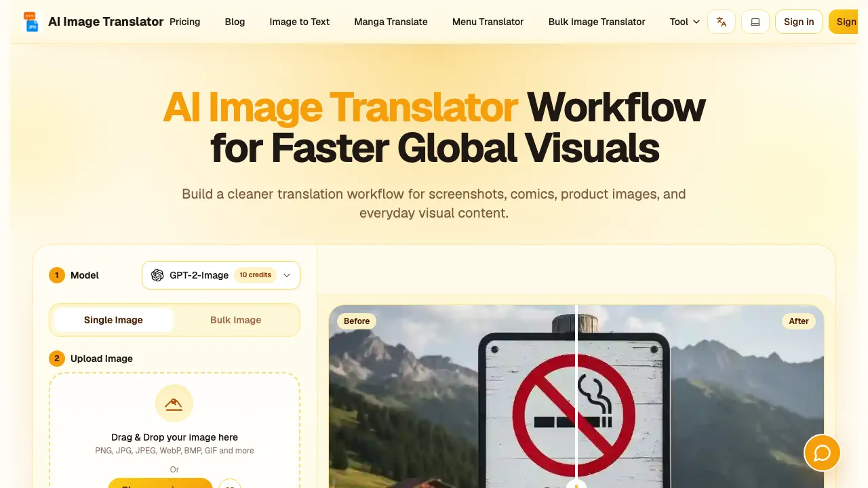Click the 'Upload Image' step label
868x488 pixels.
(102, 359)
